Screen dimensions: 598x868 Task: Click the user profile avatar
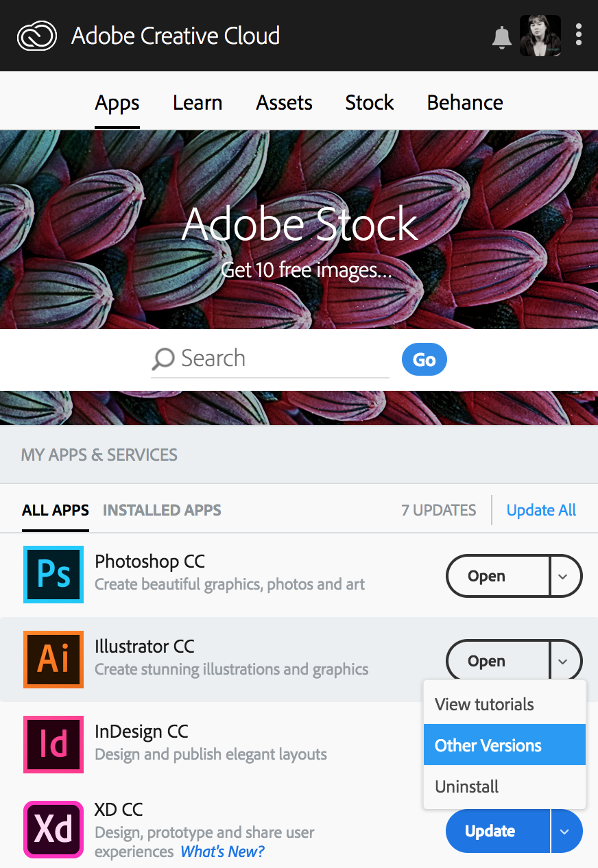click(540, 36)
